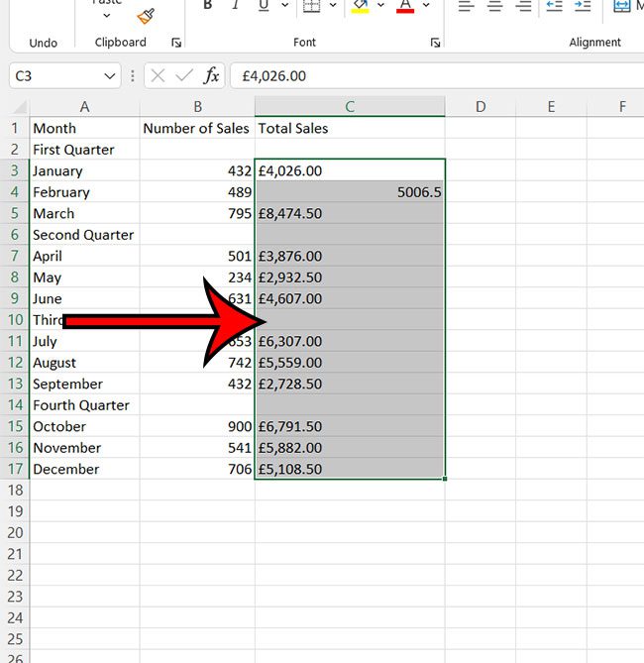This screenshot has width=644, height=663.
Task: Open the Font settings dialog launcher
Action: point(435,44)
